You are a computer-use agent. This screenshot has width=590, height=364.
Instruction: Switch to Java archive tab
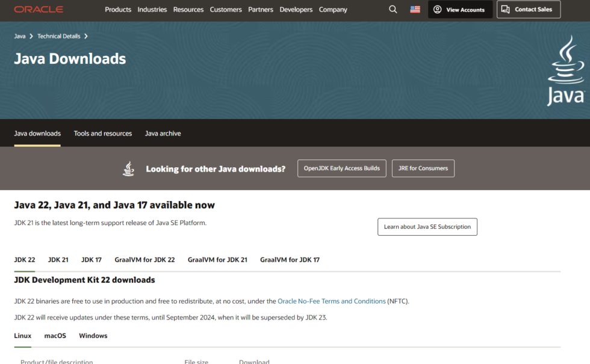163,134
